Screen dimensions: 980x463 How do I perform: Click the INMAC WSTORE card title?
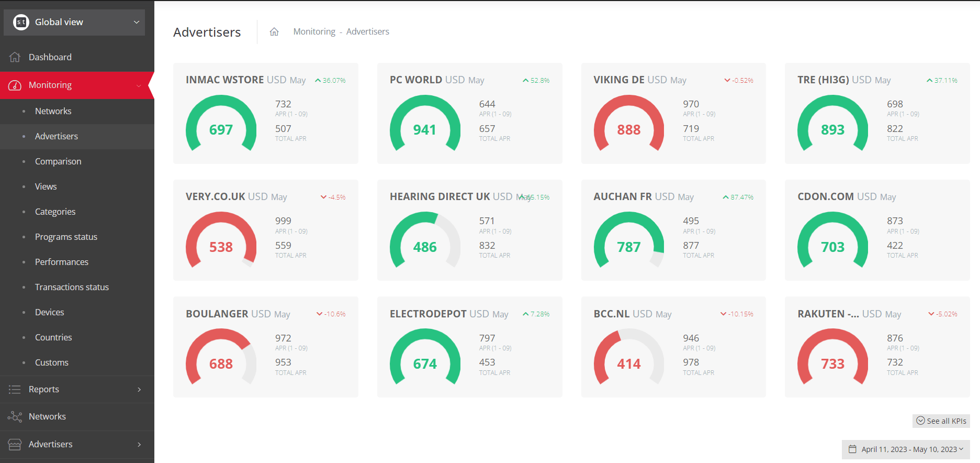pyautogui.click(x=224, y=80)
